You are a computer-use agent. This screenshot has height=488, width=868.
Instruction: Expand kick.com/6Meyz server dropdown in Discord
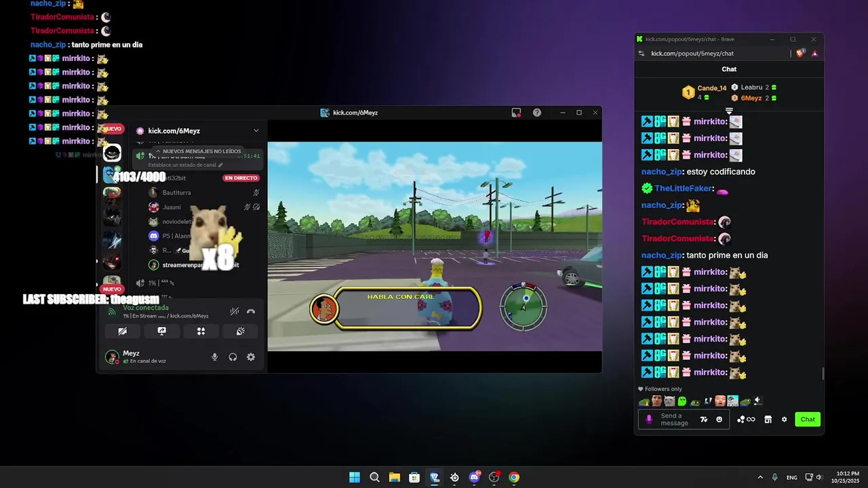[x=256, y=131]
